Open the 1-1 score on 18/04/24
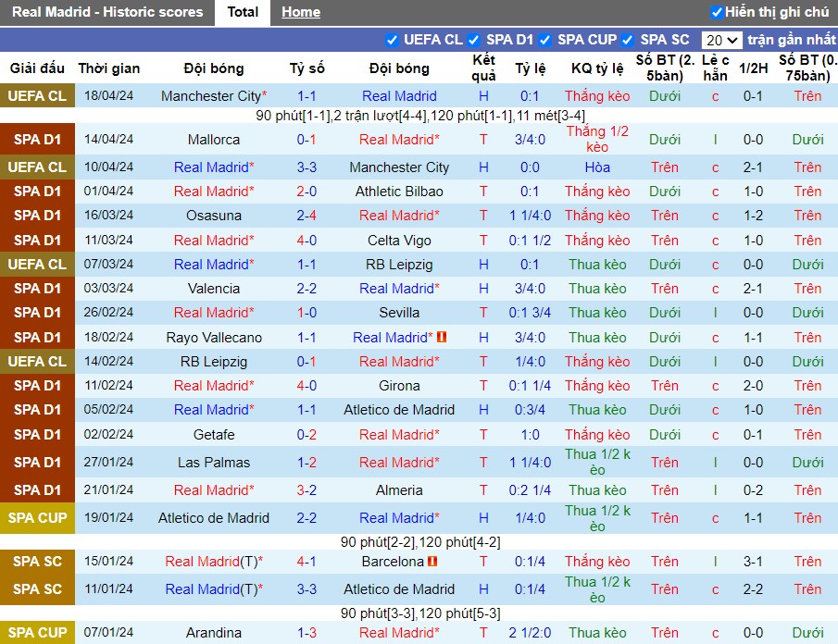Screen dimensions: 838x644 click(306, 96)
